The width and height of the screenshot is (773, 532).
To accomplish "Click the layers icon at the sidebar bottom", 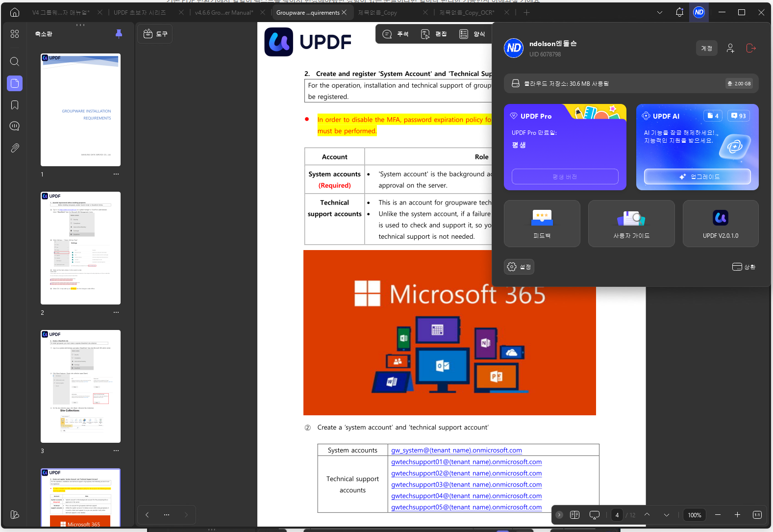I will click(x=15, y=514).
